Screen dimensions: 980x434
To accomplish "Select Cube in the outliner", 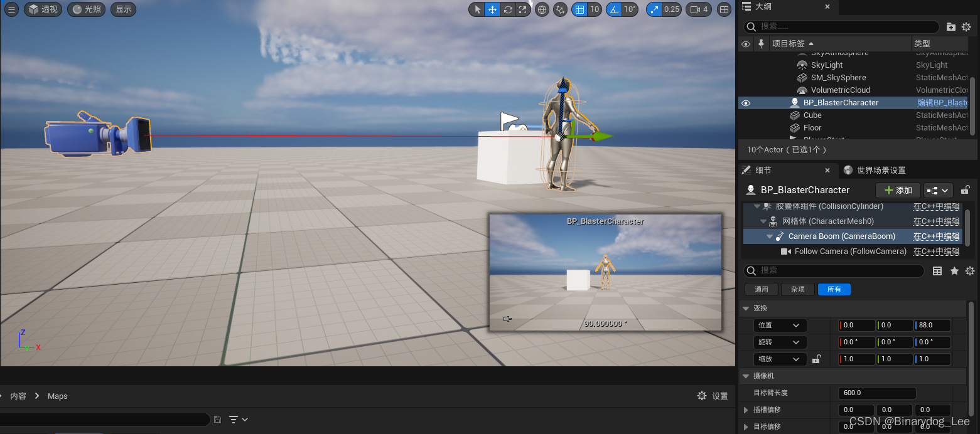I will click(x=812, y=115).
